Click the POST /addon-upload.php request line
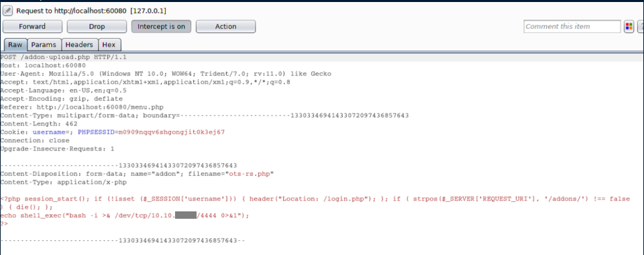This screenshot has width=644, height=255. [63, 58]
